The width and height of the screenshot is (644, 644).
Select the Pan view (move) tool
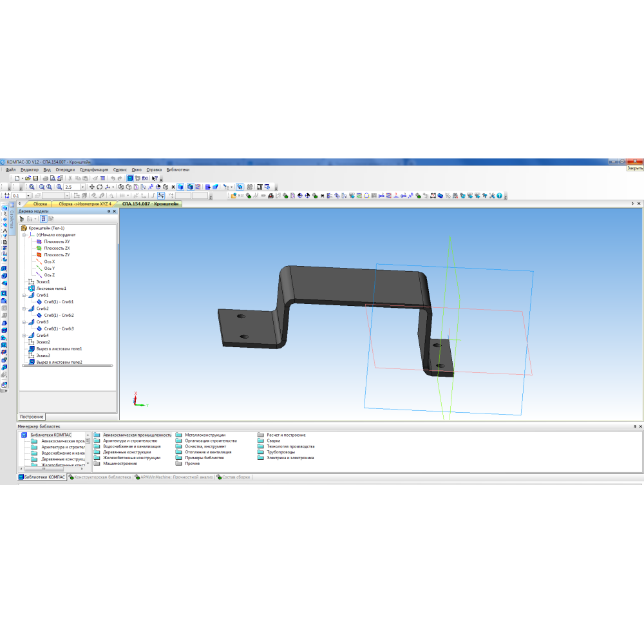tap(91, 187)
